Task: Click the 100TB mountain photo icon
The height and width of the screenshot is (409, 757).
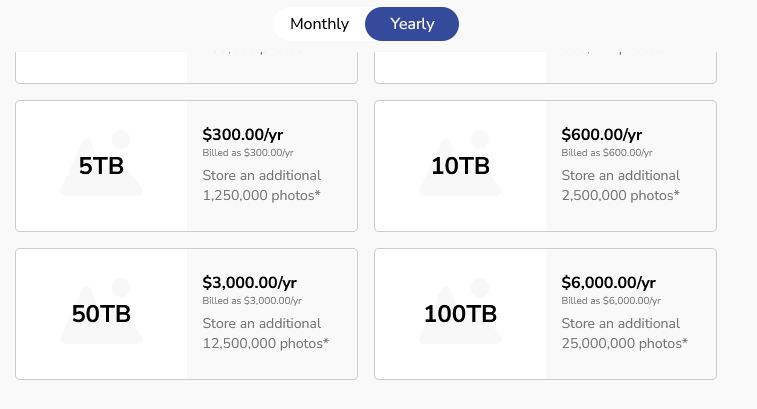Action: [x=460, y=311]
